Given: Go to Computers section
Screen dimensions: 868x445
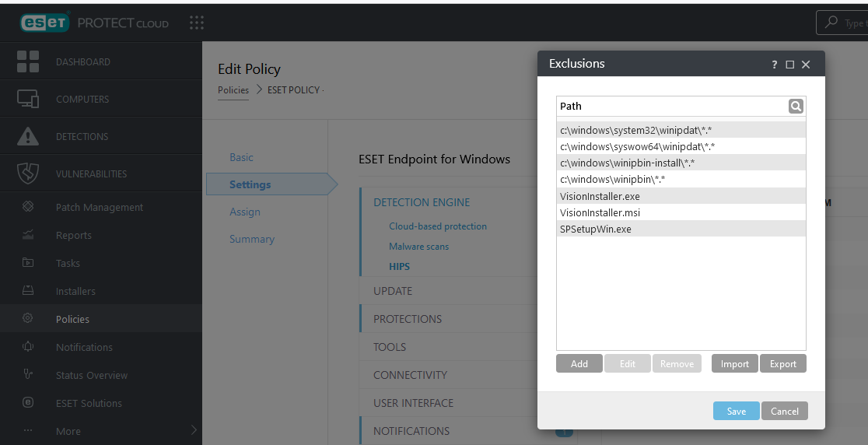Looking at the screenshot, I should pos(82,99).
